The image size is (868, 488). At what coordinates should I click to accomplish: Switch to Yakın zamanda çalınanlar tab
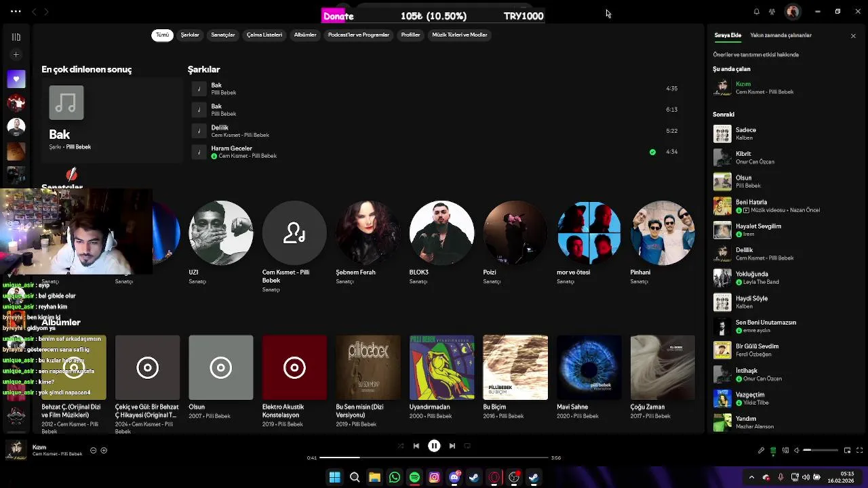781,35
